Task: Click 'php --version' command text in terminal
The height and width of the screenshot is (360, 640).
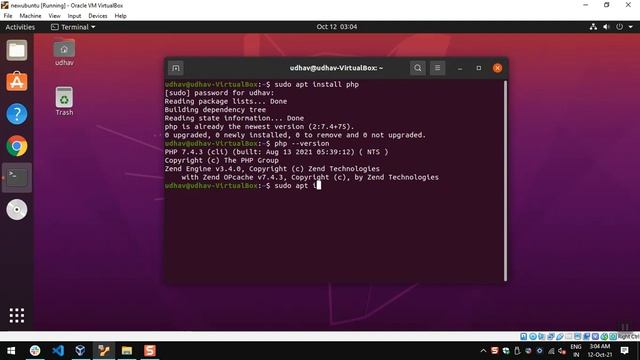Action: [302, 144]
